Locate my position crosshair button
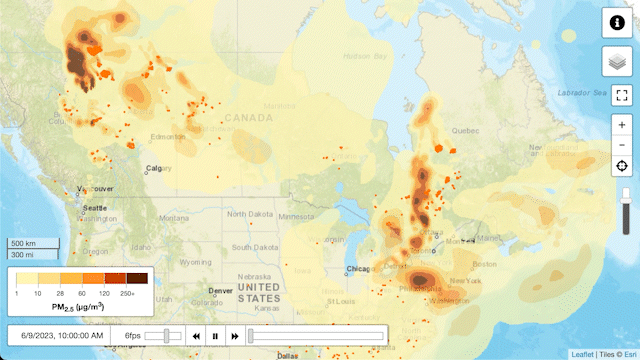This screenshot has height=360, width=640. point(622,166)
